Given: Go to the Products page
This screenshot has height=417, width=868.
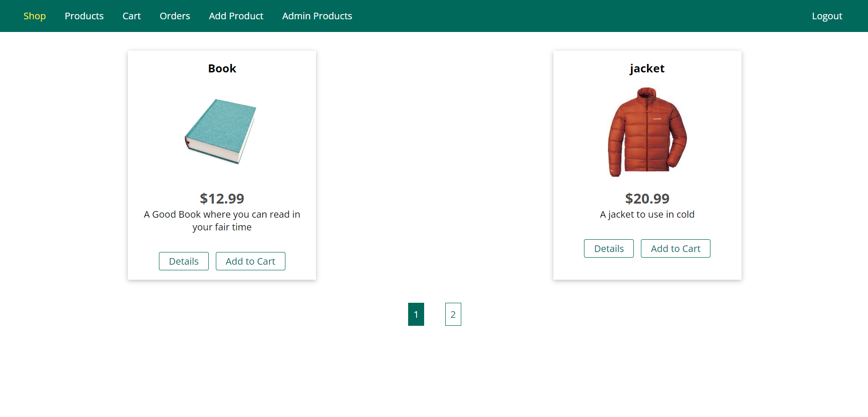Looking at the screenshot, I should click(x=84, y=16).
